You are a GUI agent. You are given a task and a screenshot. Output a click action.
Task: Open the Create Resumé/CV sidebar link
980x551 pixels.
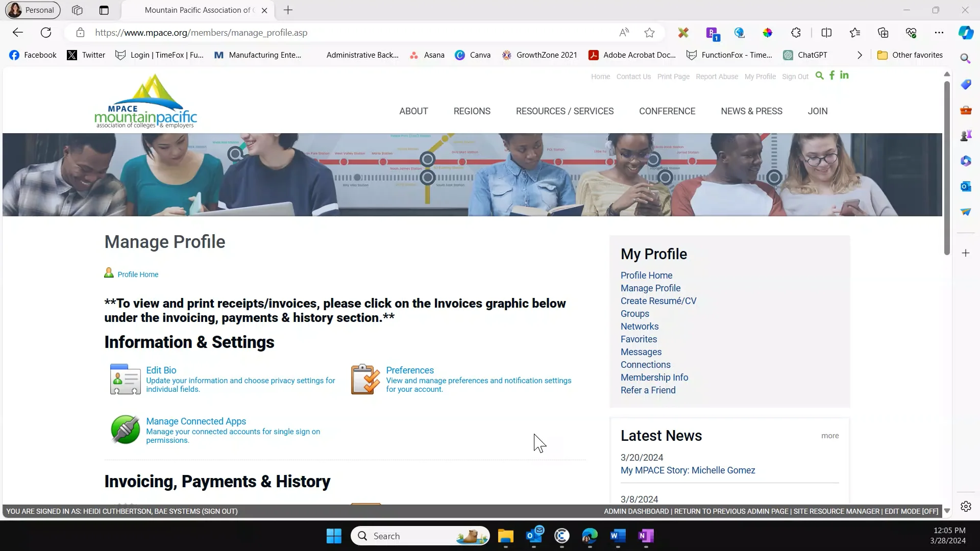coord(658,301)
